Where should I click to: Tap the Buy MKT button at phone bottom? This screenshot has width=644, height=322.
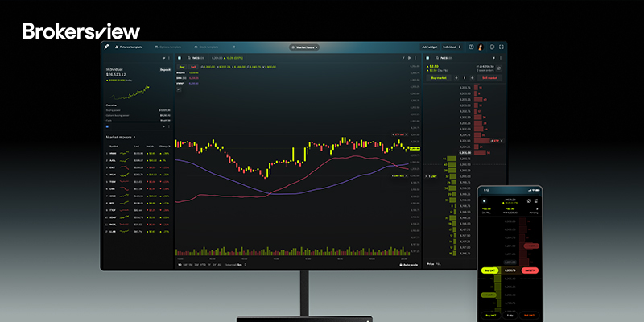point(489,316)
